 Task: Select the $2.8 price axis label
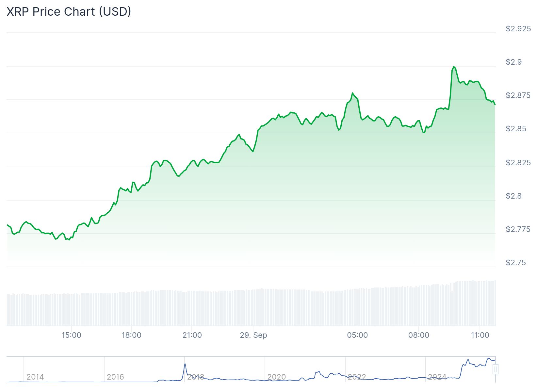click(514, 196)
